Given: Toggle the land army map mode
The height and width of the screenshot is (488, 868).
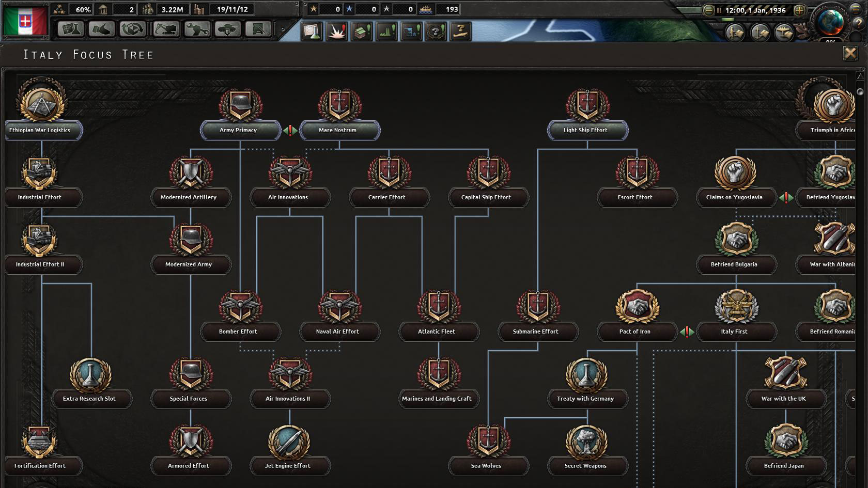Looking at the screenshot, I should click(735, 33).
